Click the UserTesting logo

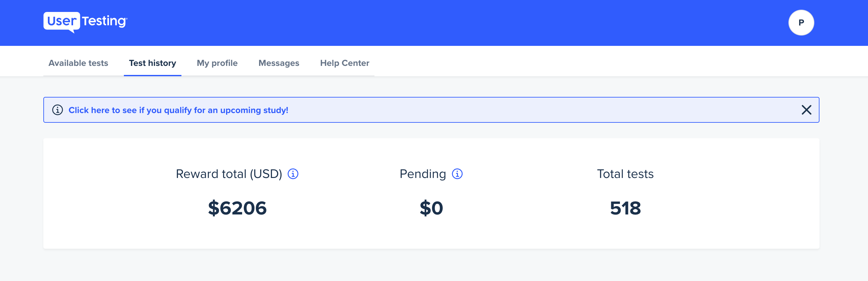tap(85, 22)
